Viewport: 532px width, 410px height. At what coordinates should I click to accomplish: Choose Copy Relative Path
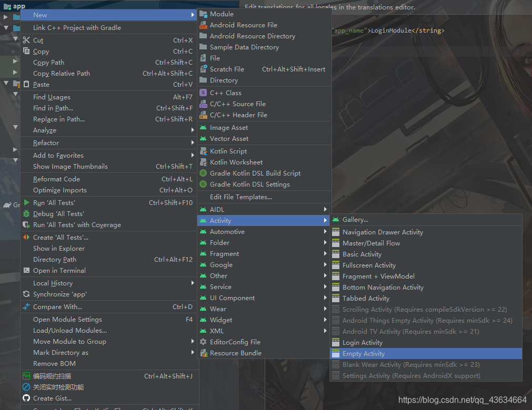[x=108, y=74]
